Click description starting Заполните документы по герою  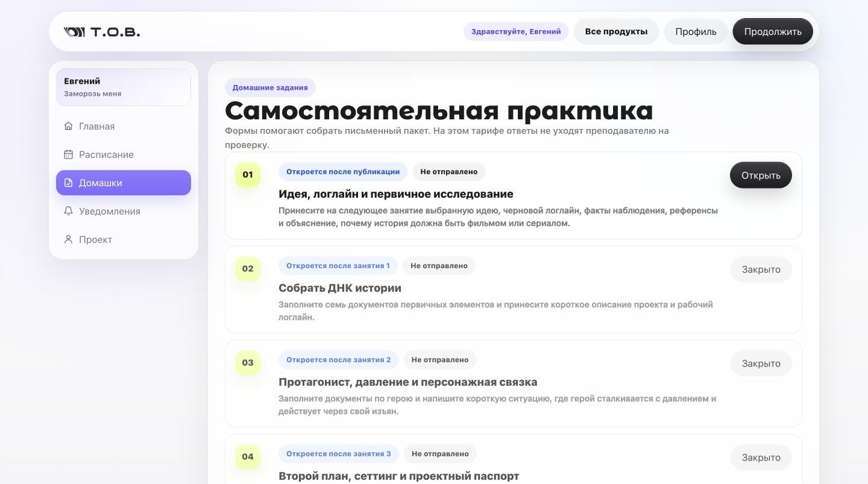point(497,405)
